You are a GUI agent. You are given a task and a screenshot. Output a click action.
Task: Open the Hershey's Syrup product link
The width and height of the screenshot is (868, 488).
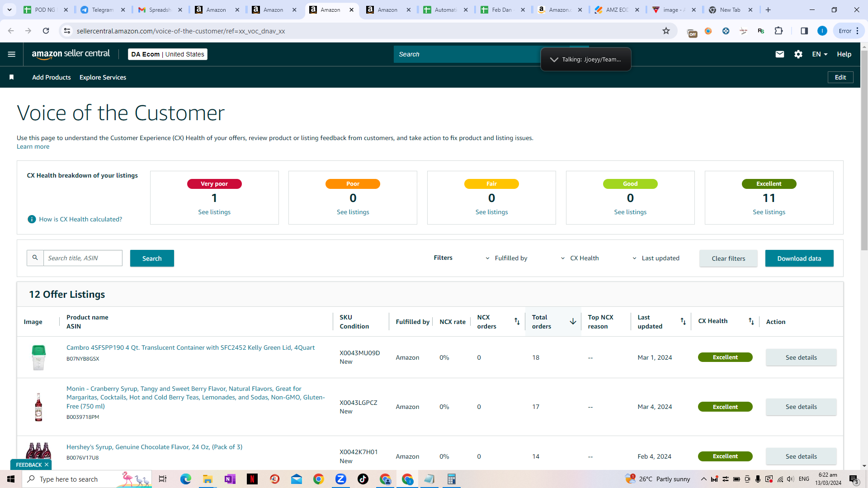(x=154, y=447)
